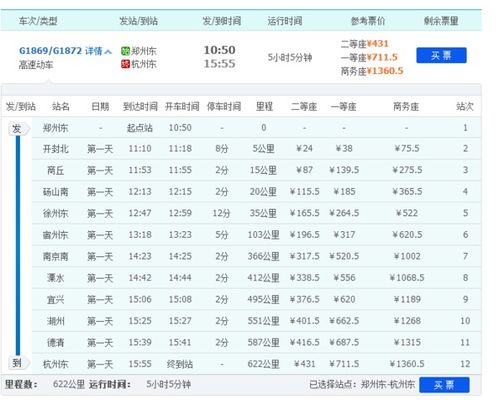The image size is (499, 400).
Task: Click the 622公里 total mileage in the footer
Action: [x=69, y=384]
